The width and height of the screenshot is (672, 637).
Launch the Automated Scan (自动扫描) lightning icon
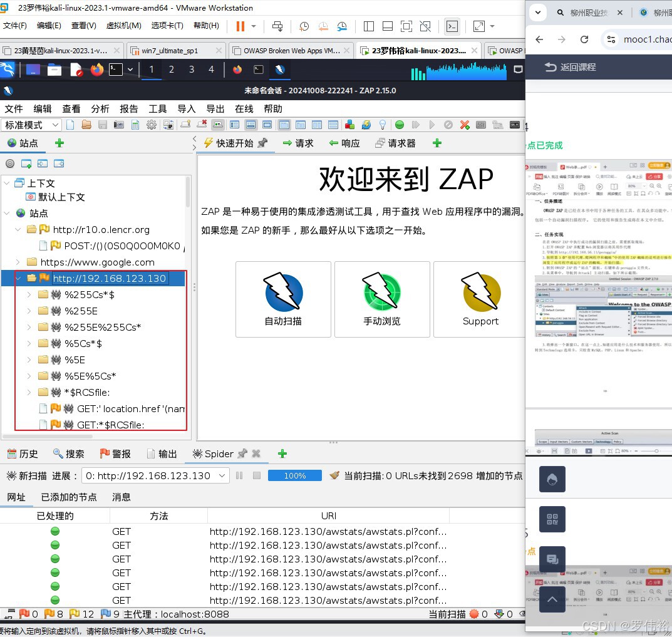pyautogui.click(x=283, y=291)
